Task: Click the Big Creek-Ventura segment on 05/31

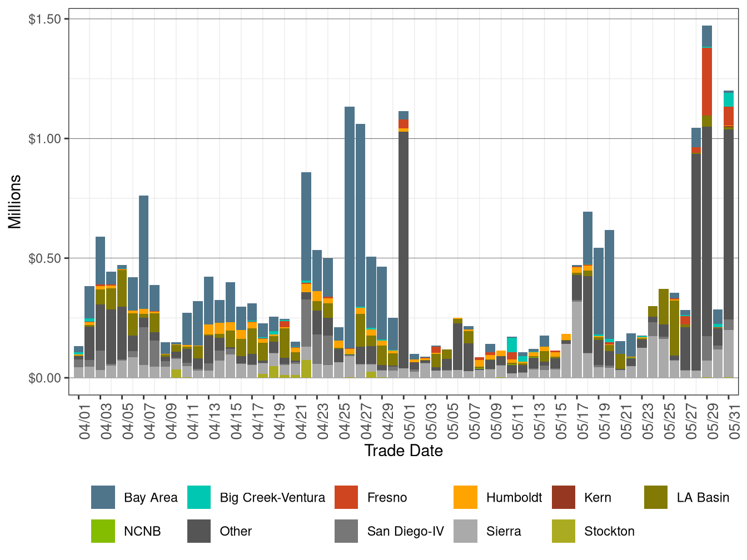Action: [729, 99]
